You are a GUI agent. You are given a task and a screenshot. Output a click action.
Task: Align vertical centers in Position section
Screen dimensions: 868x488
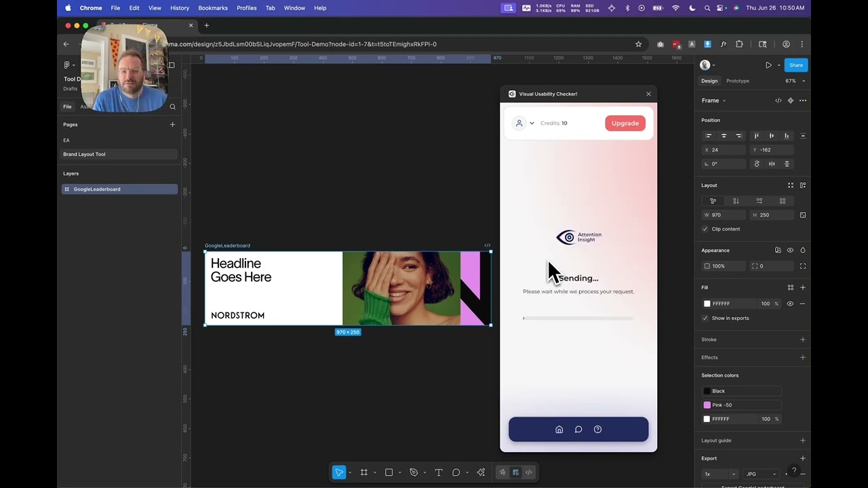click(771, 136)
